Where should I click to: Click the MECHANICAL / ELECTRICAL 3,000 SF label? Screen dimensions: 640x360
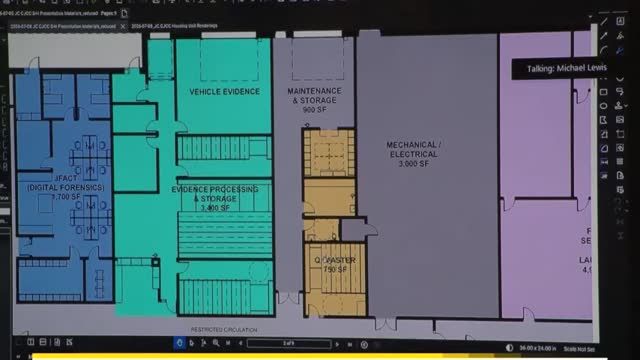(413, 154)
